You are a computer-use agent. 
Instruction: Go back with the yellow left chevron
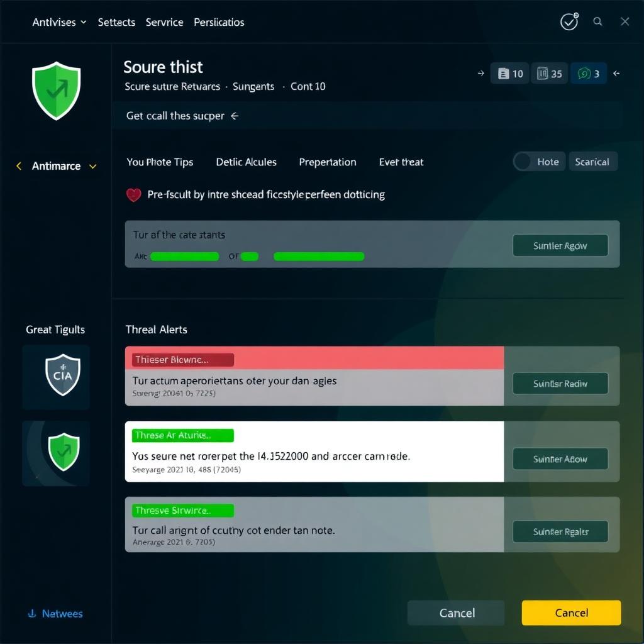click(x=18, y=166)
